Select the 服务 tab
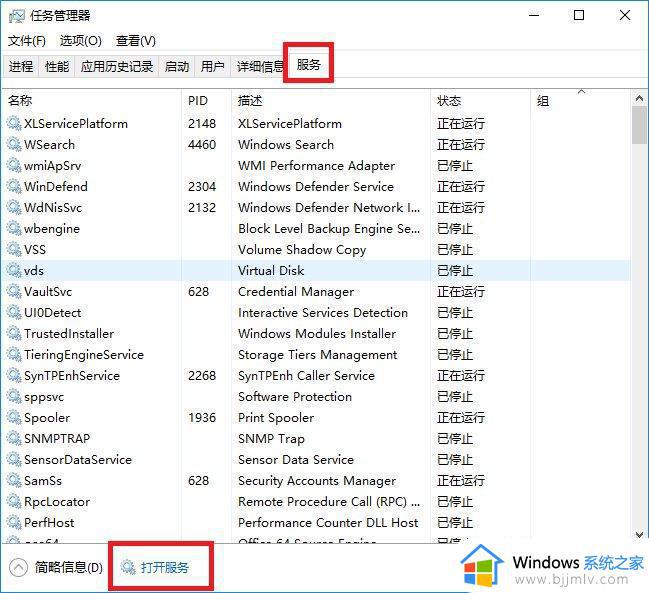This screenshot has height=593, width=649. 308,65
